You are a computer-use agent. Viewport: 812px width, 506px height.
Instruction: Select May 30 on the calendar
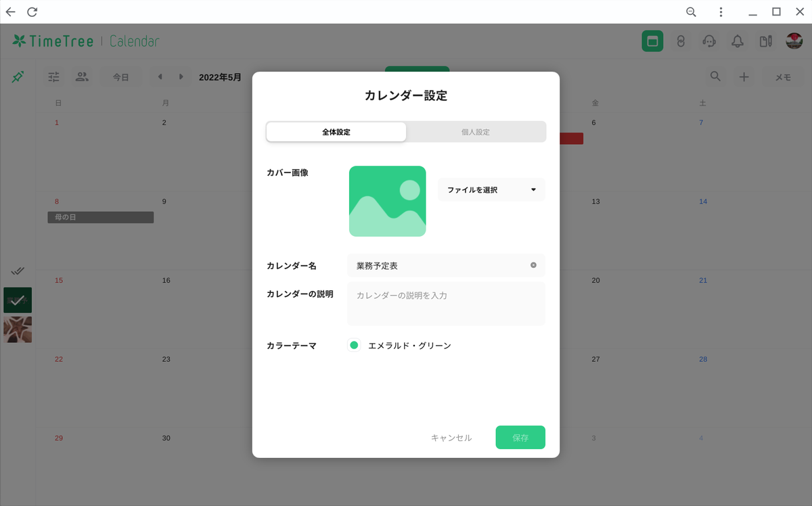coord(166,438)
